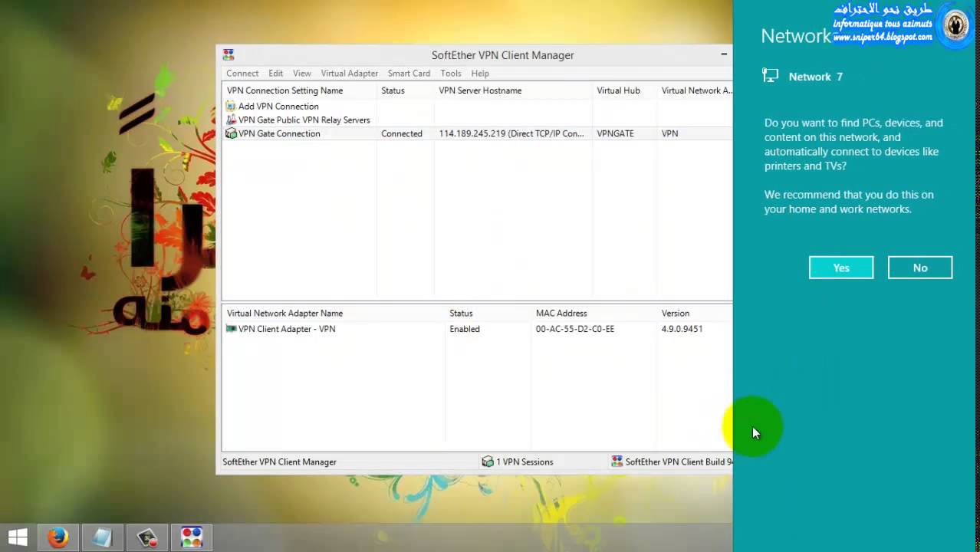Viewport: 980px width, 552px height.
Task: Click the Network 7 label
Action: pyautogui.click(x=816, y=77)
